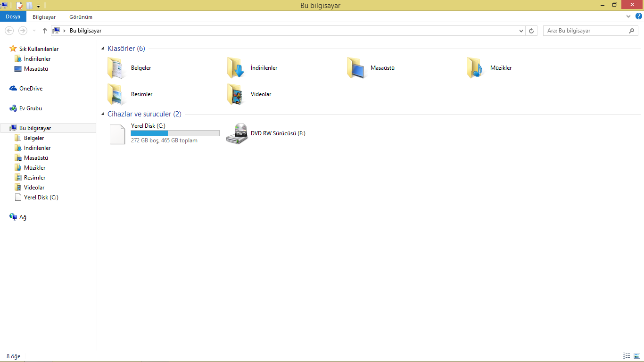Click the Back navigation arrow
Screen dimensions: 644x362
pyautogui.click(x=9, y=31)
